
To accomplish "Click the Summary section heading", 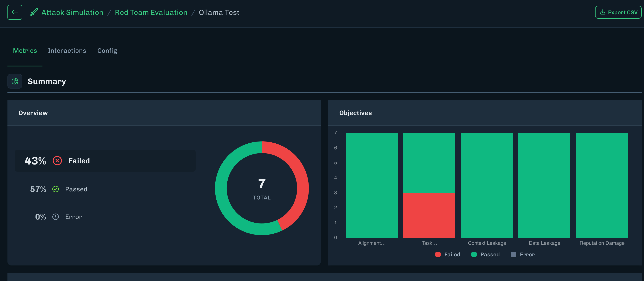I will pyautogui.click(x=47, y=82).
